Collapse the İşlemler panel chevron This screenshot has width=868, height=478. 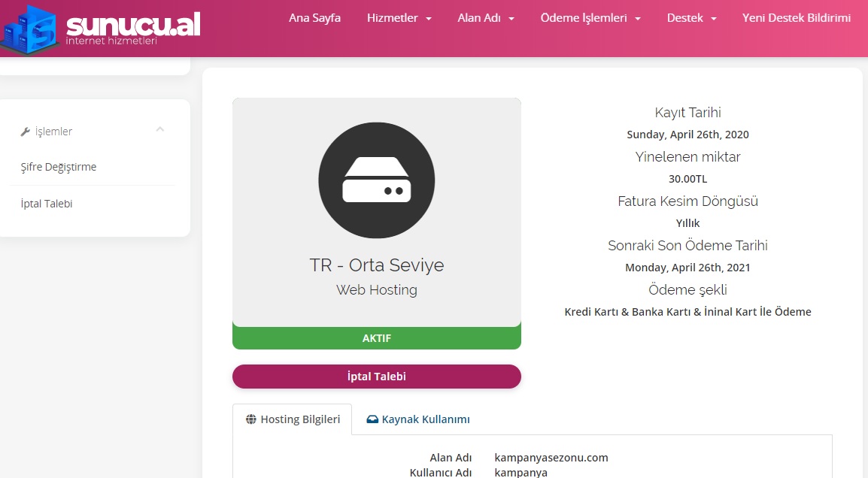click(x=160, y=129)
